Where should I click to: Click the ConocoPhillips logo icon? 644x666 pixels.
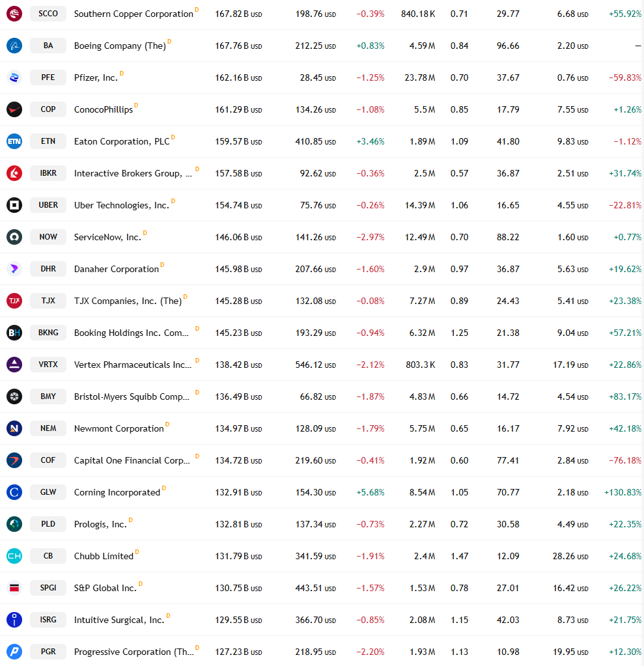coord(14,109)
